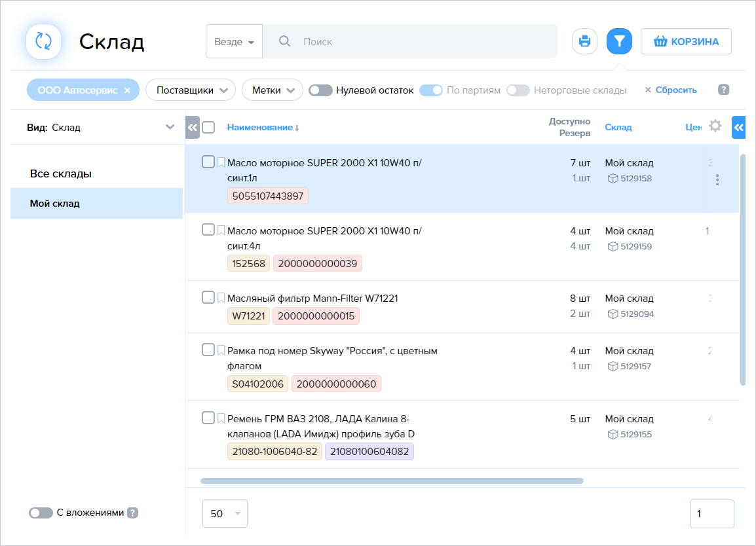Screen dimensions: 756x546
Task: Bookmark Рамка под номер Skyway item
Action: (221, 350)
